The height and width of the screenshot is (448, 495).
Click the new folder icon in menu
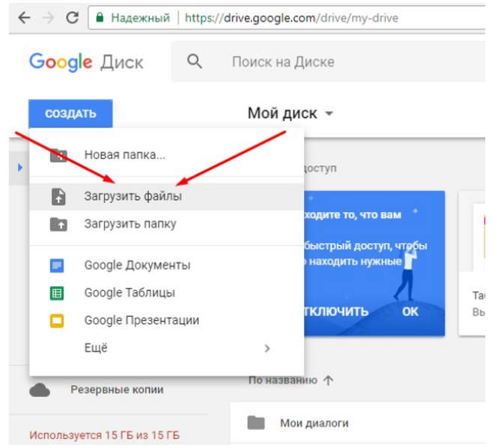(58, 155)
